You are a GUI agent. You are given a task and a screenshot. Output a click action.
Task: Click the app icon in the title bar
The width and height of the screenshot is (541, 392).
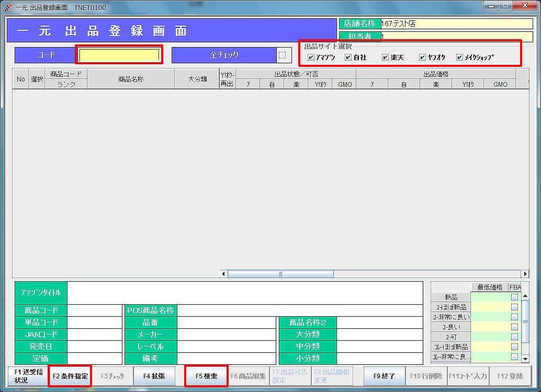(7, 7)
